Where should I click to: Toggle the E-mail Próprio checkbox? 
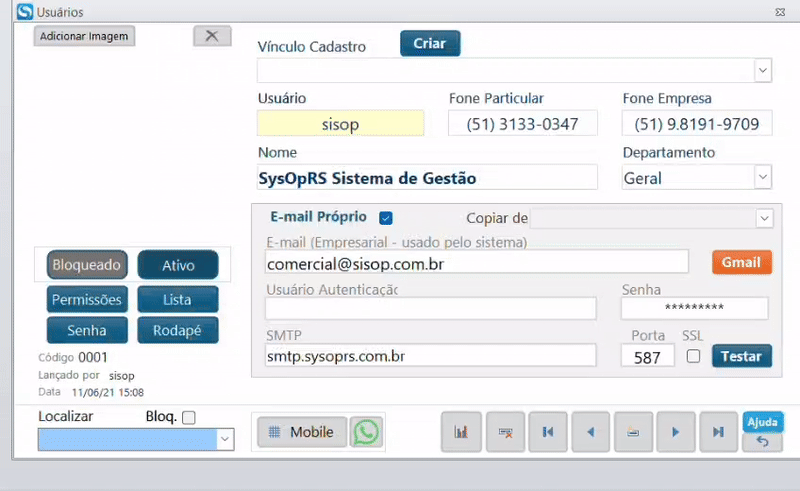point(386,218)
